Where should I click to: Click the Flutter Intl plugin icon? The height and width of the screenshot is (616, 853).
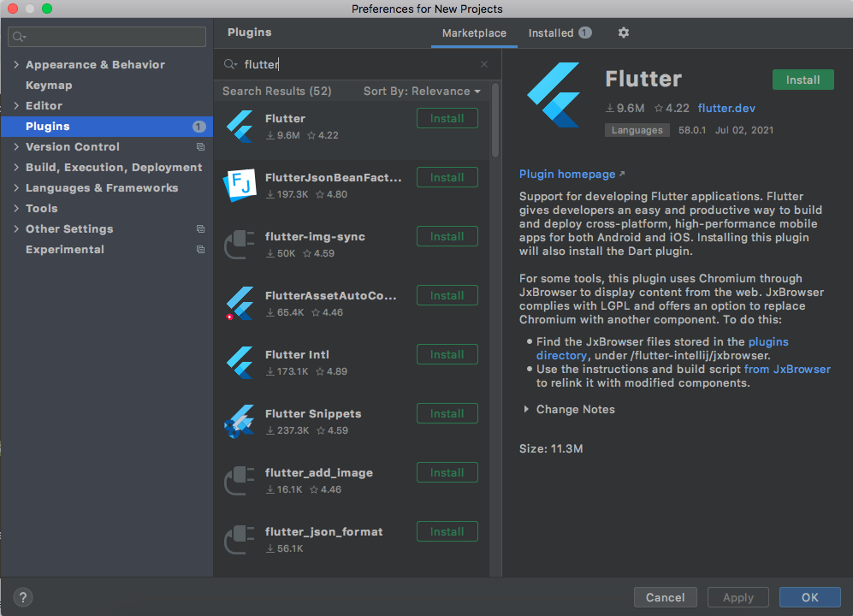[x=240, y=363]
